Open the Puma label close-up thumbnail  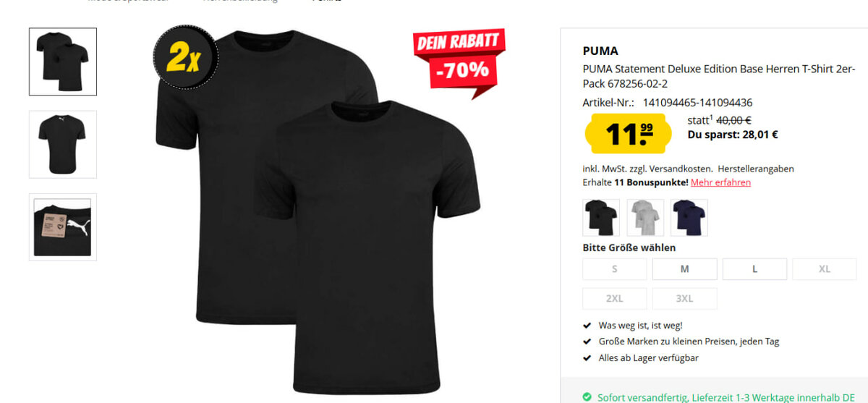click(x=63, y=227)
